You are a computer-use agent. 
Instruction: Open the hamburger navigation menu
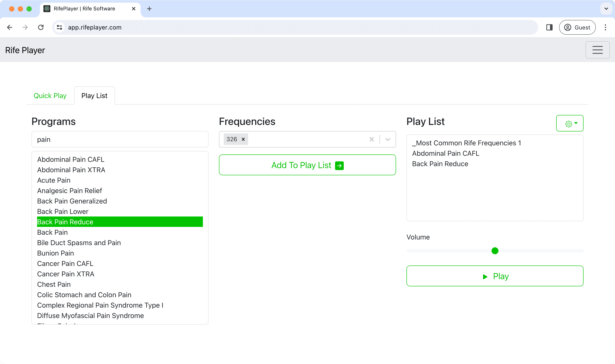[x=597, y=50]
